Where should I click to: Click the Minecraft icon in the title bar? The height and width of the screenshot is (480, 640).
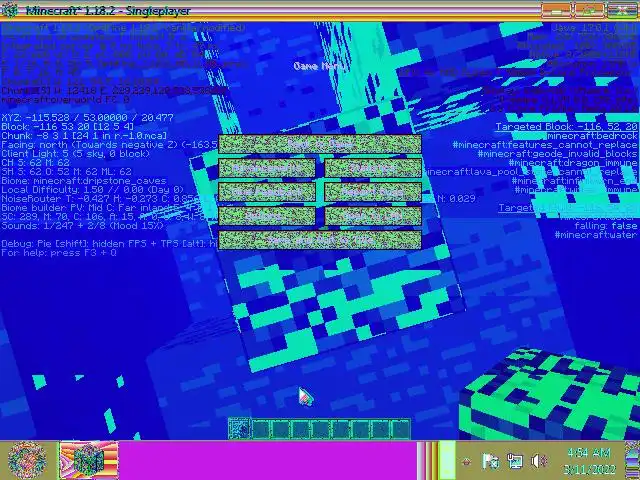click(9, 10)
